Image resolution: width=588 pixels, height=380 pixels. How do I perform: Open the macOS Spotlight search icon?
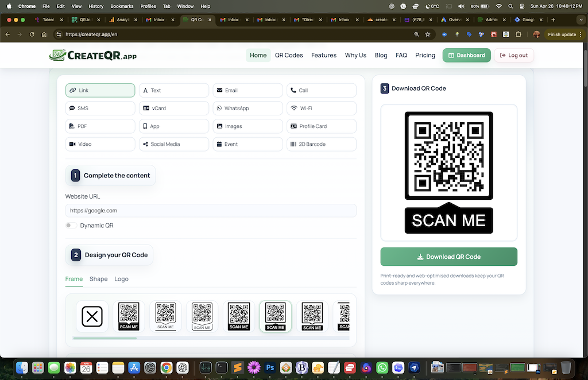pyautogui.click(x=510, y=6)
